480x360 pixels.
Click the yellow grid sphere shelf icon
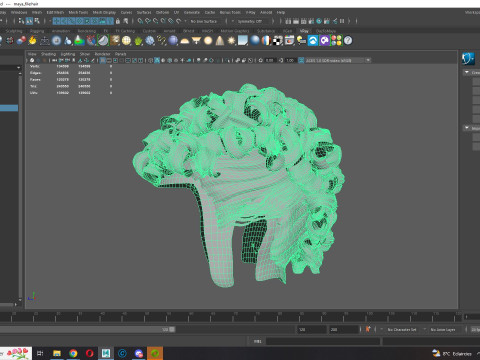pos(126,41)
